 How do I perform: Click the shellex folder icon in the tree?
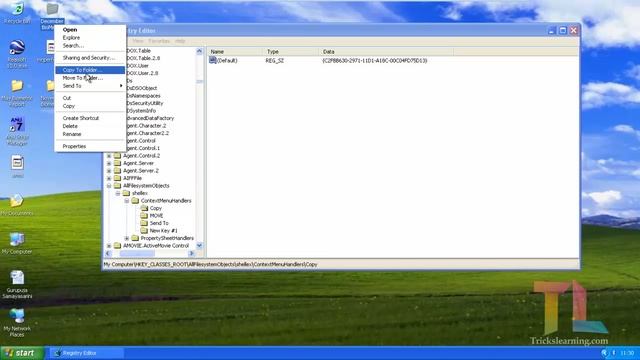click(x=126, y=193)
